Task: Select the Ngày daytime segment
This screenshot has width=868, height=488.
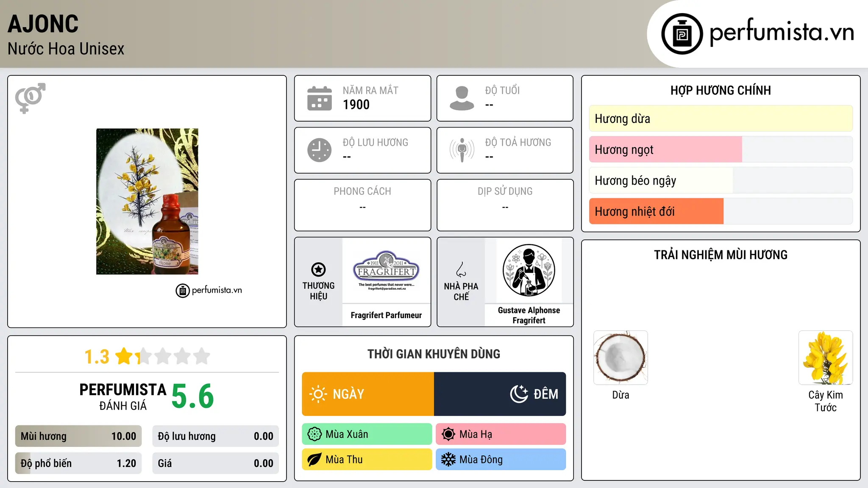Action: [x=368, y=394]
